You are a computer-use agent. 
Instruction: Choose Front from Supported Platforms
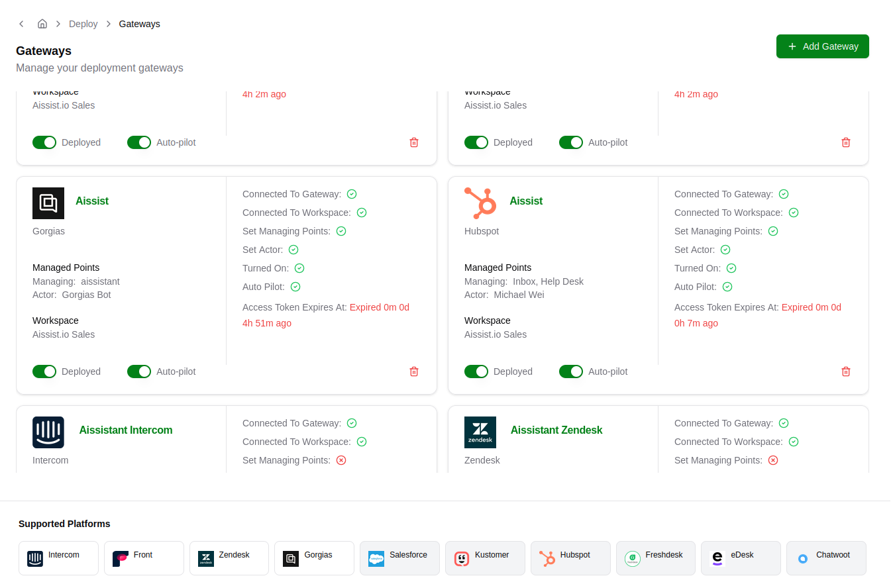144,558
